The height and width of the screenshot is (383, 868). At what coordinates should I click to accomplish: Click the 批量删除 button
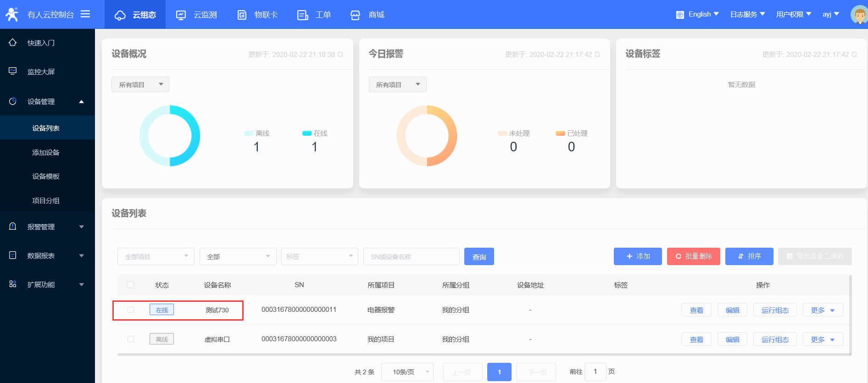[x=693, y=256]
